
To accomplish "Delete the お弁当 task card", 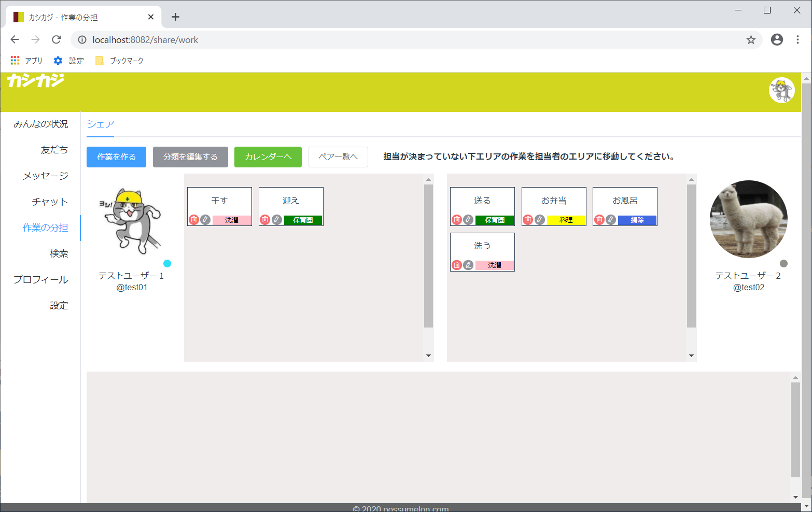I will click(528, 220).
